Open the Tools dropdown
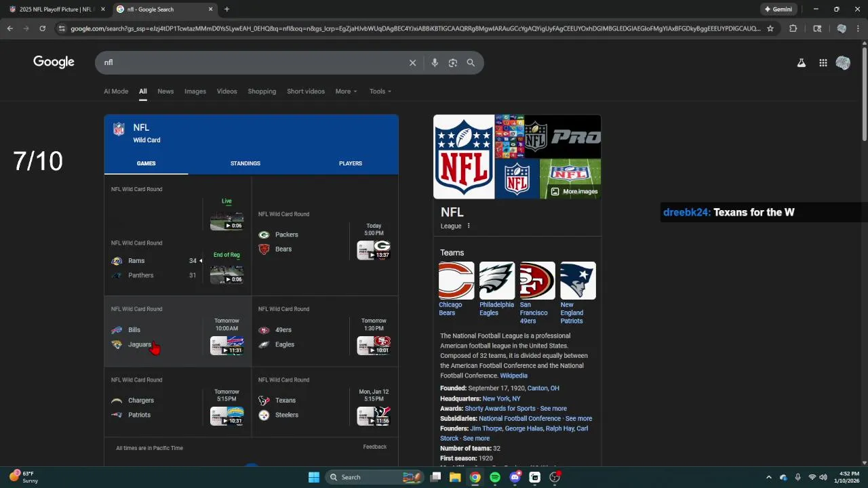This screenshot has width=868, height=488. click(x=380, y=91)
